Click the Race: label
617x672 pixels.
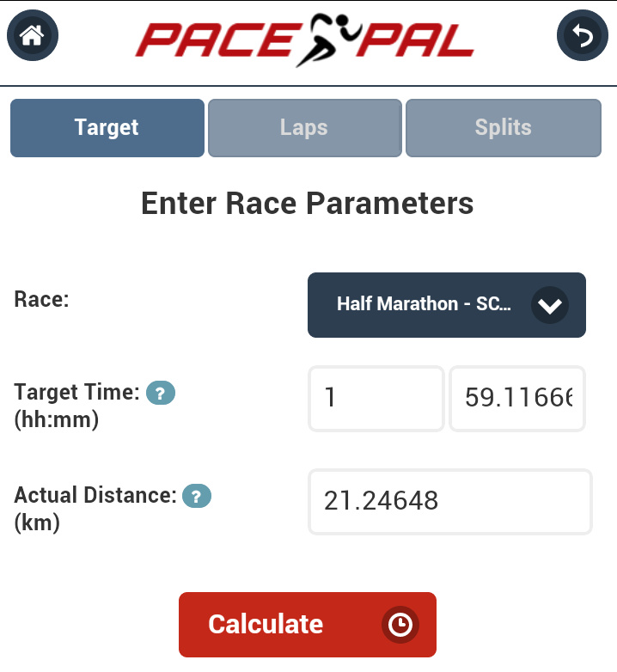(42, 300)
